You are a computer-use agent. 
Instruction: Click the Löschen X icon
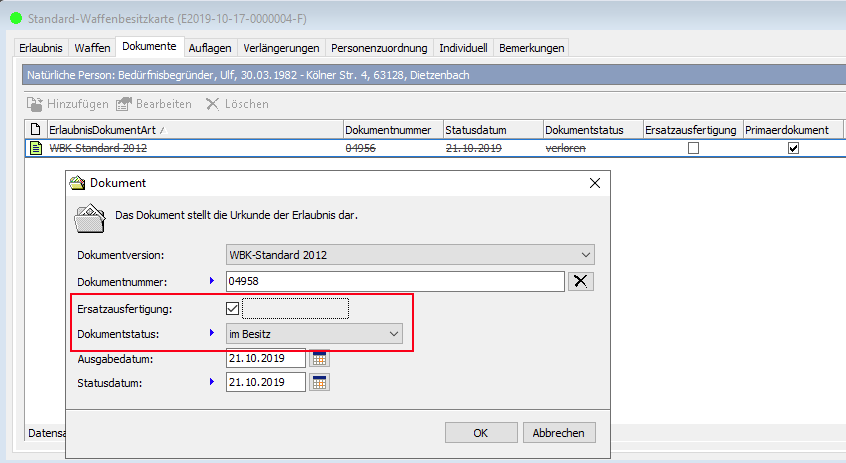(212, 104)
